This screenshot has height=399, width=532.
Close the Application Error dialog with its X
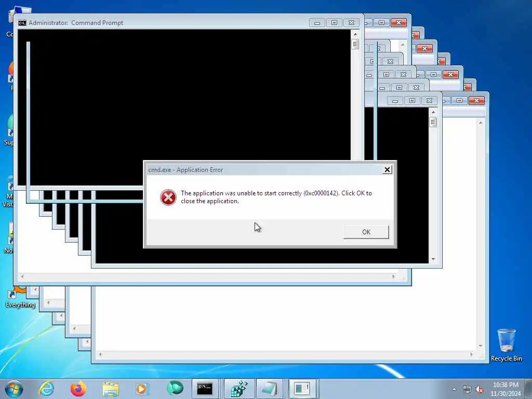tap(387, 170)
